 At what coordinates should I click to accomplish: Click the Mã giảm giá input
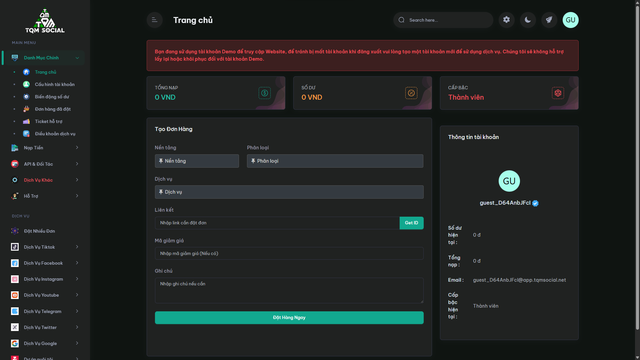(289, 253)
